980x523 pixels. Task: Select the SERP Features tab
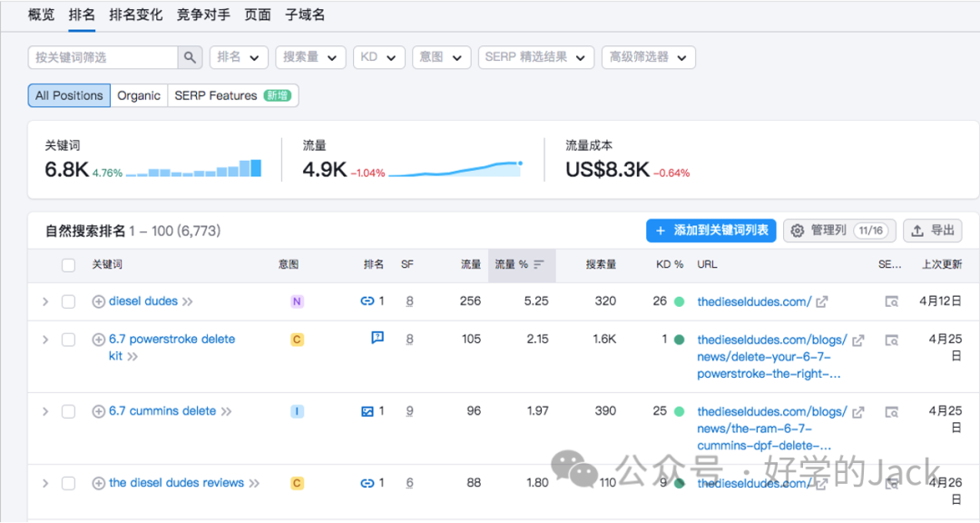point(232,95)
